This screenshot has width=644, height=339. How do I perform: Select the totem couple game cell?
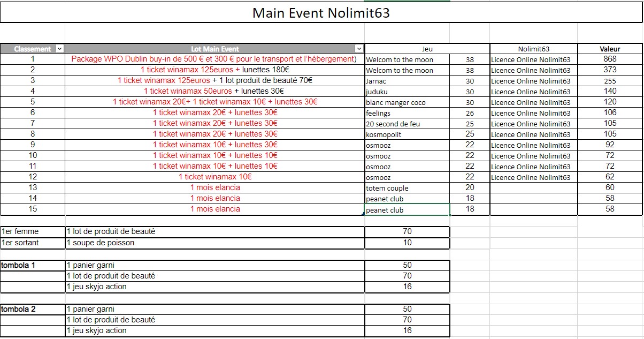click(407, 188)
